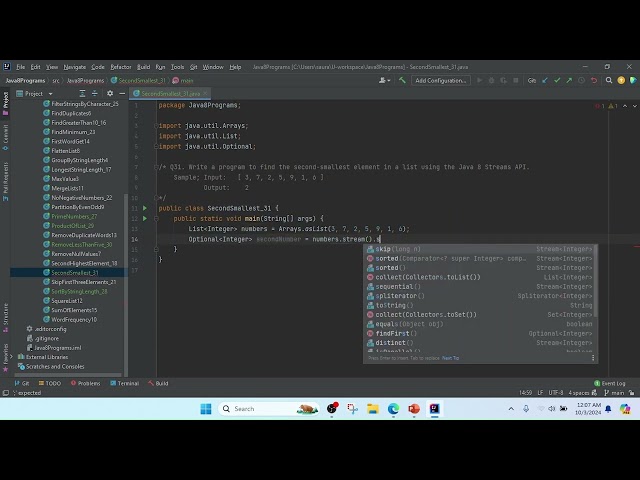This screenshot has width=640, height=480.
Task: Select distinct() completion suggestion
Action: pyautogui.click(x=480, y=343)
